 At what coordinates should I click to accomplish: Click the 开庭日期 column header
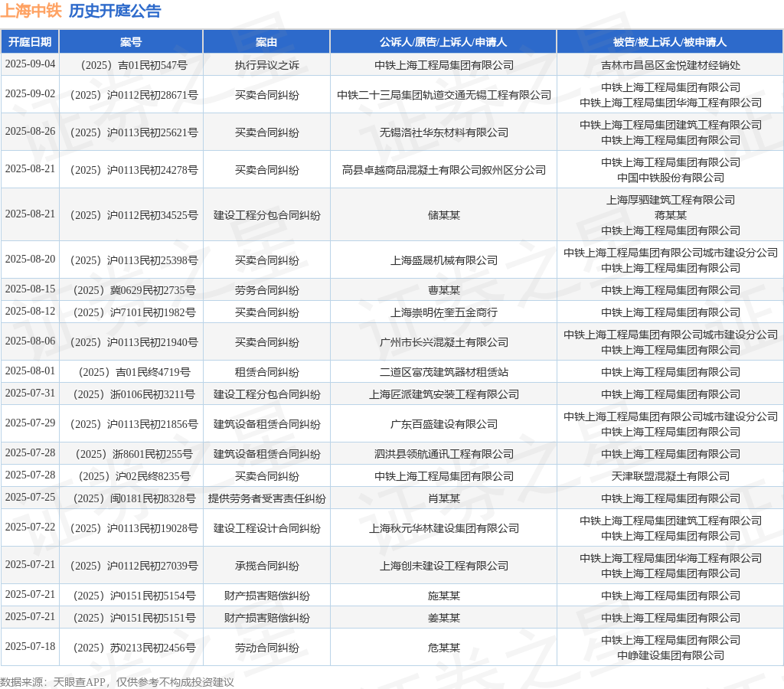[x=30, y=42]
